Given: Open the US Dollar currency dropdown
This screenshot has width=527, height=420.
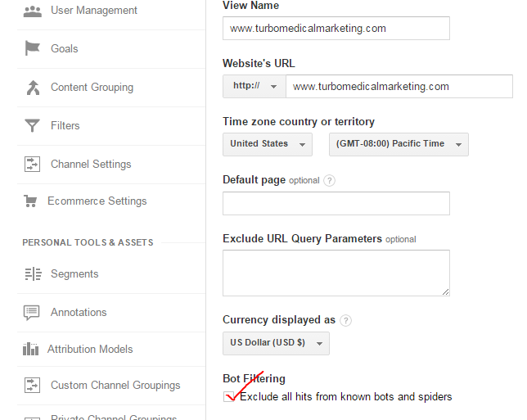Looking at the screenshot, I should [276, 343].
